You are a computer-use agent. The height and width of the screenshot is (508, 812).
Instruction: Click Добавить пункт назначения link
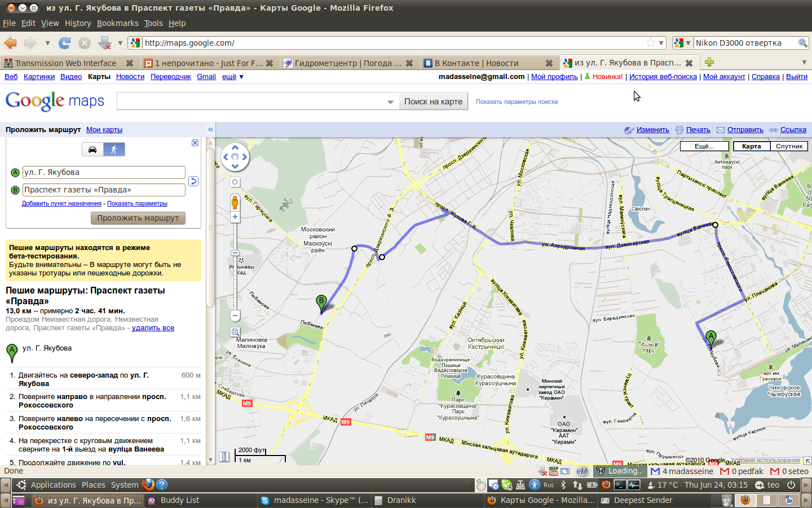[x=61, y=203]
